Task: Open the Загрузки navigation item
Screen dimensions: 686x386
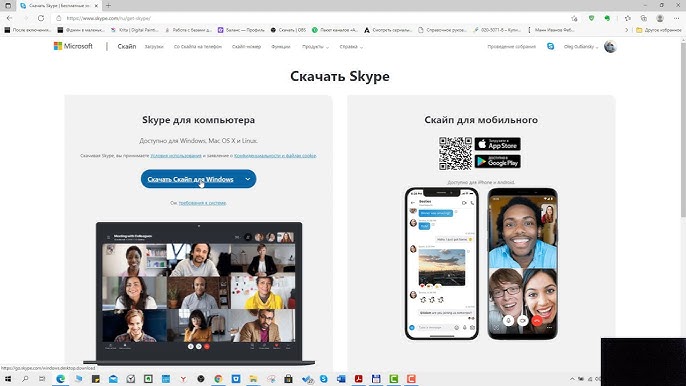Action: tap(154, 46)
